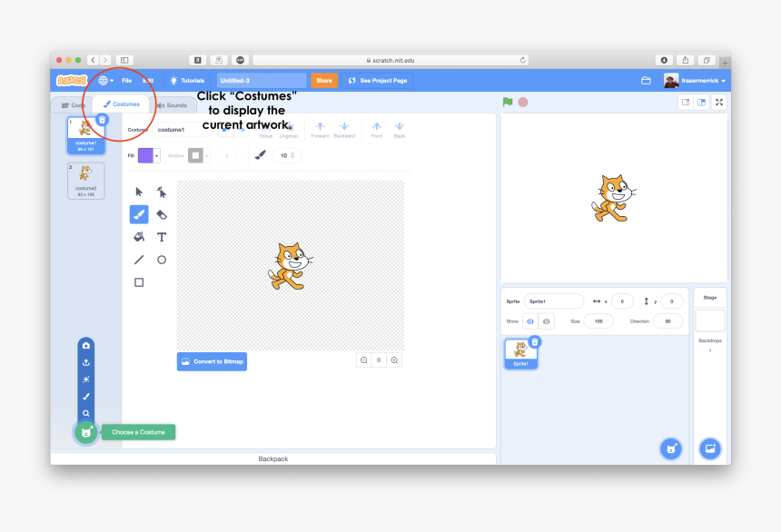The height and width of the screenshot is (532, 781).
Task: Click the Convert to Bitmap button
Action: [x=212, y=360]
